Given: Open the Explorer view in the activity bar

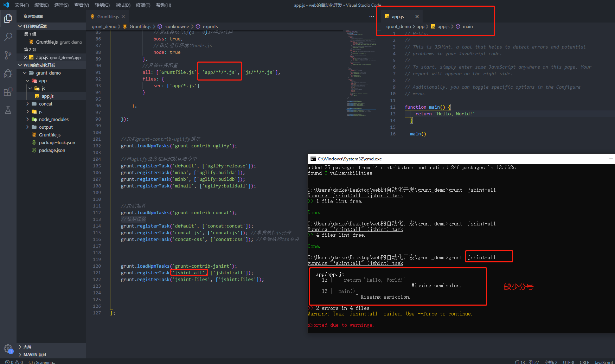Looking at the screenshot, I should click(x=8, y=18).
